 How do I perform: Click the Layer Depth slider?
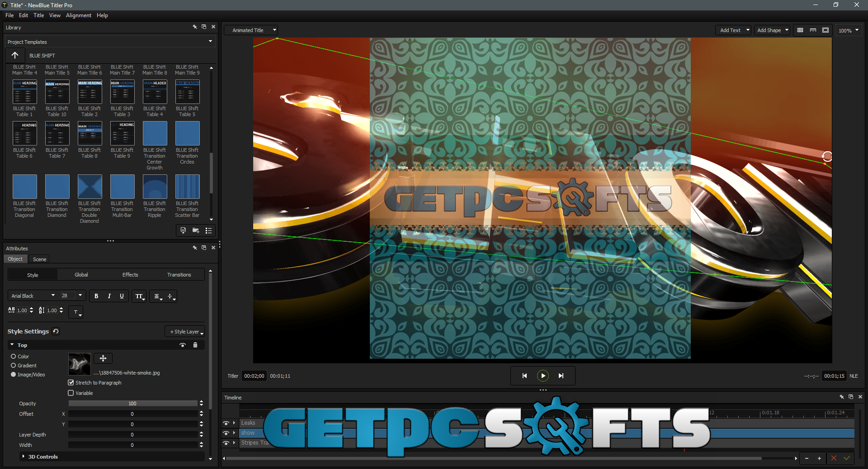point(133,435)
